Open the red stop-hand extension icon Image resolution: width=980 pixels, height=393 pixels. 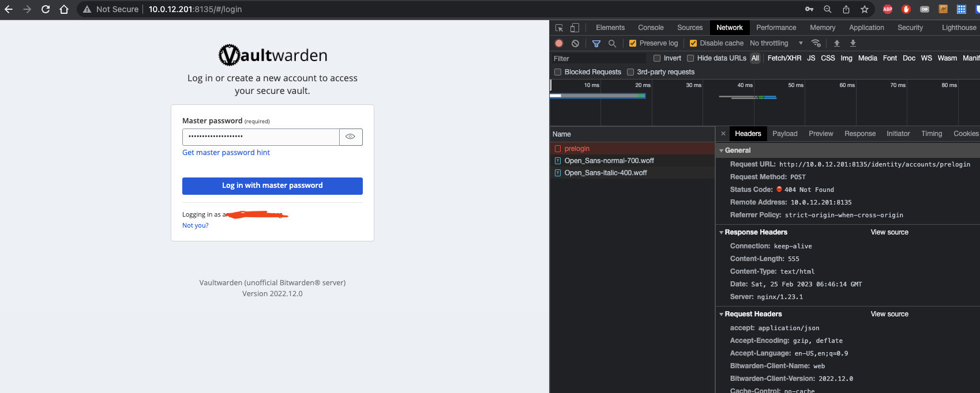[x=906, y=9]
